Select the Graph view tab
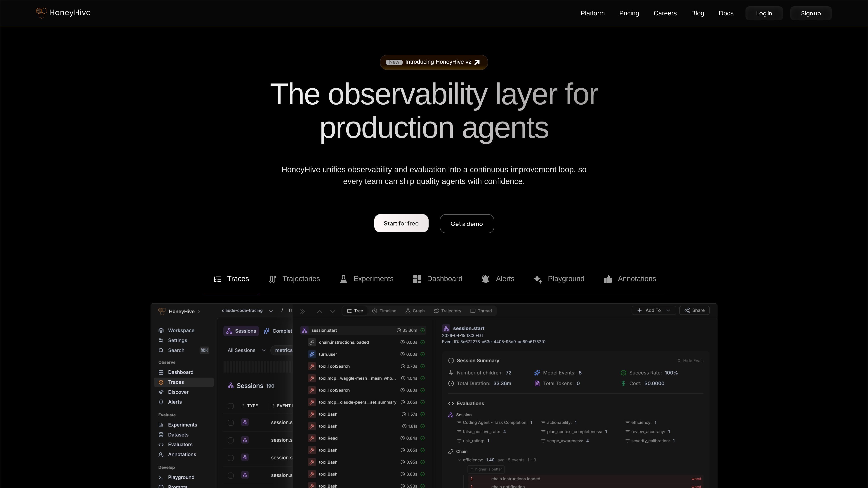 tap(415, 311)
